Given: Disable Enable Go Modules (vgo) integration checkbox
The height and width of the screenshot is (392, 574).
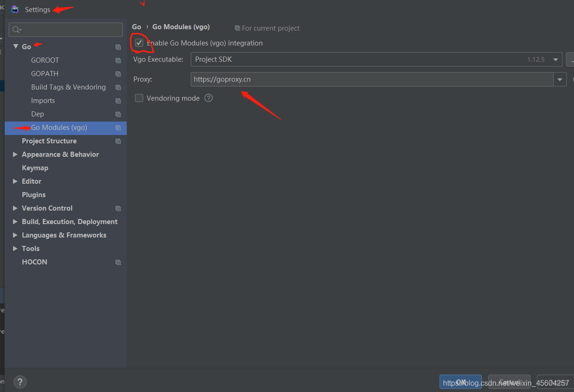Looking at the screenshot, I should [139, 43].
